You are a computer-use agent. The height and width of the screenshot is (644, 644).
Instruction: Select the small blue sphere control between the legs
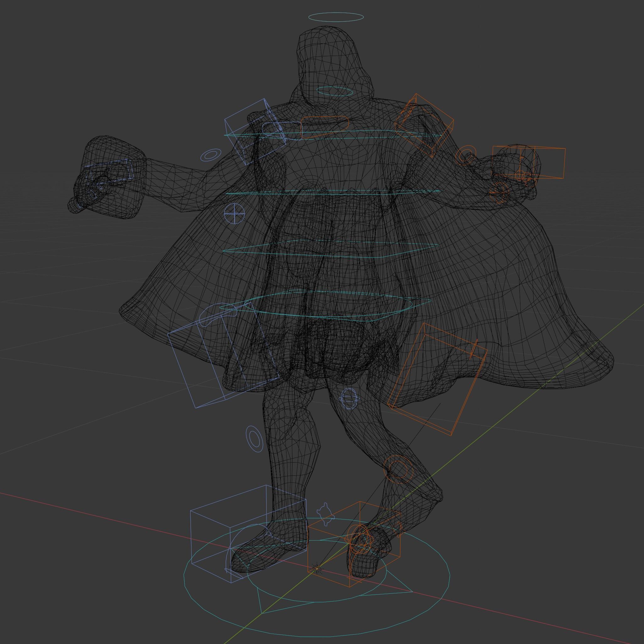click(x=349, y=399)
